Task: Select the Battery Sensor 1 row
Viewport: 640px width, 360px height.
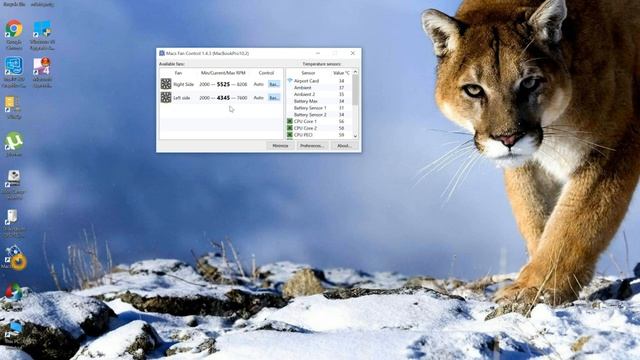Action: point(319,108)
